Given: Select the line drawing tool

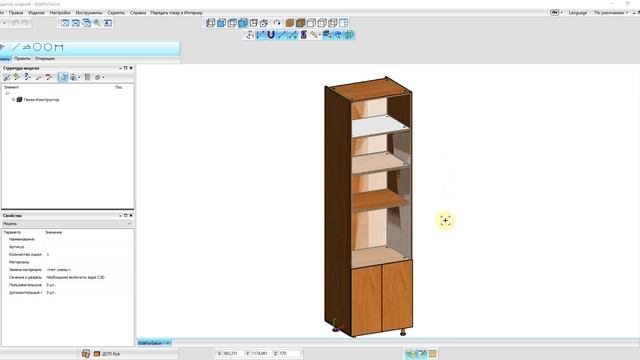Looking at the screenshot, I should [x=16, y=47].
